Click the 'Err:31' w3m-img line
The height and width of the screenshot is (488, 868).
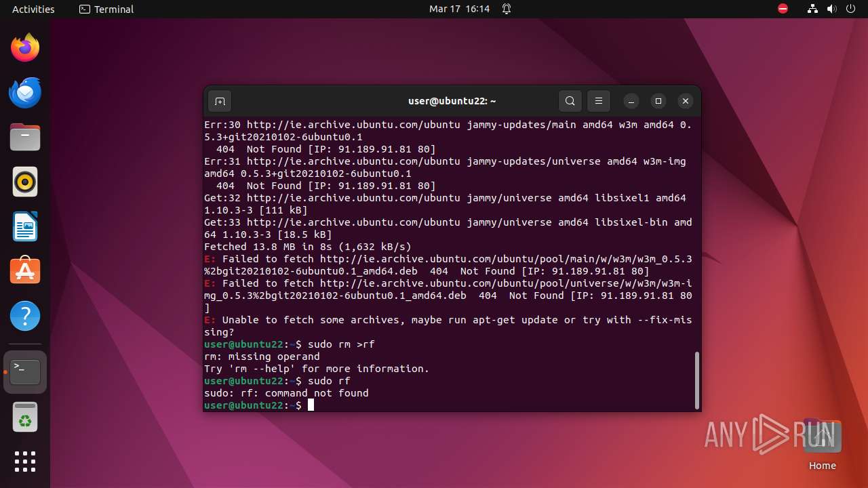445,167
